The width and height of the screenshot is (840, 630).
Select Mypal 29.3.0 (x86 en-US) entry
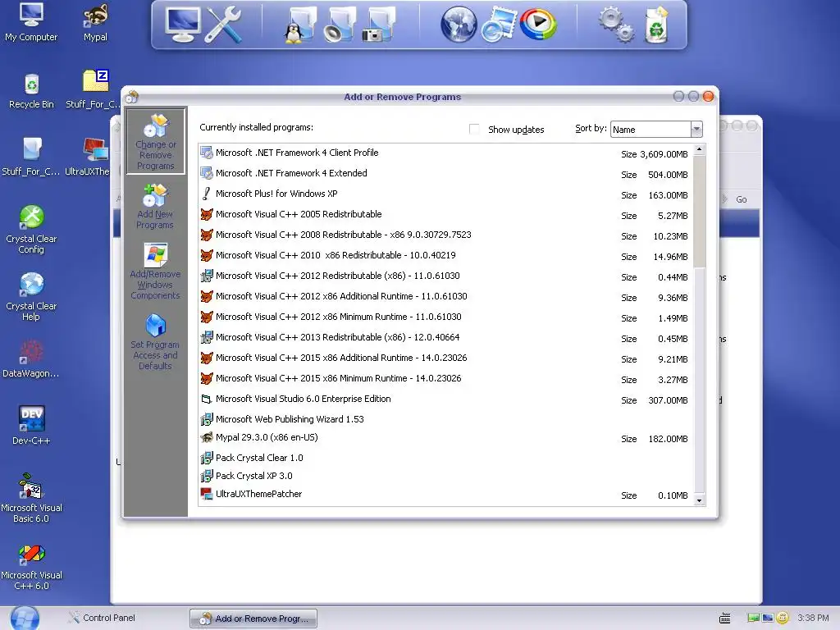(x=445, y=438)
